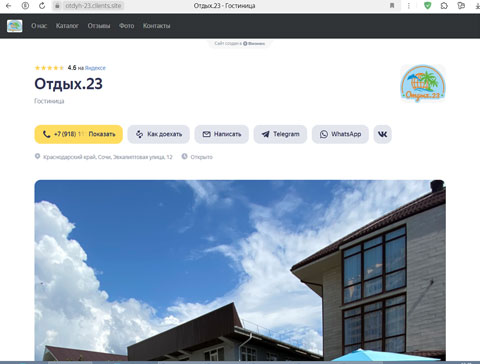Click the Гостиница category label

[x=49, y=101]
